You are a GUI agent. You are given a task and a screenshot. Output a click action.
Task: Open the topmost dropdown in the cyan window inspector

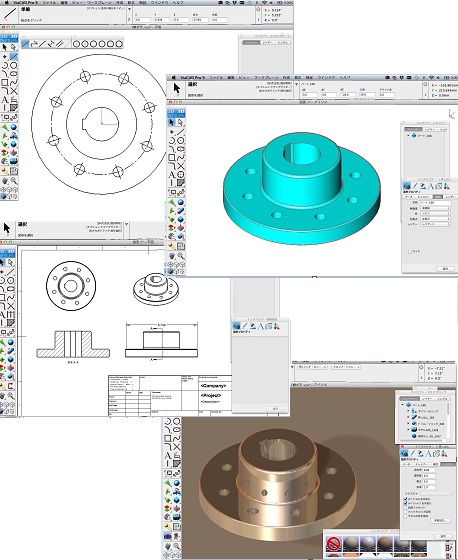point(435,208)
